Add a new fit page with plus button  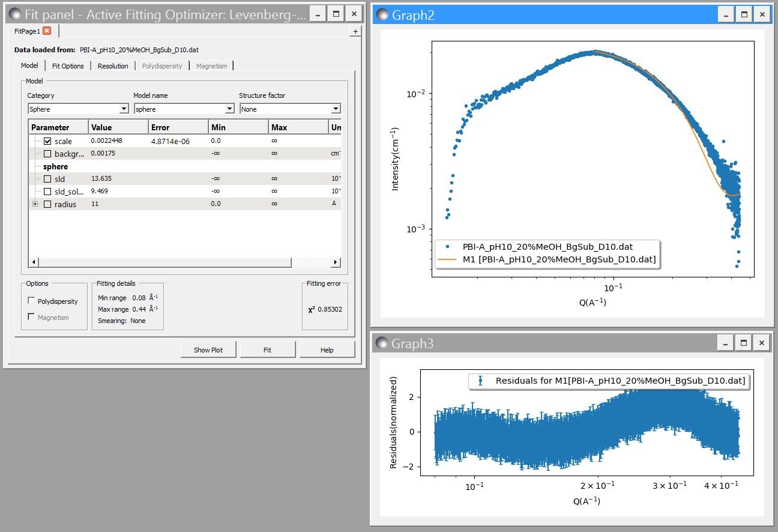(355, 31)
